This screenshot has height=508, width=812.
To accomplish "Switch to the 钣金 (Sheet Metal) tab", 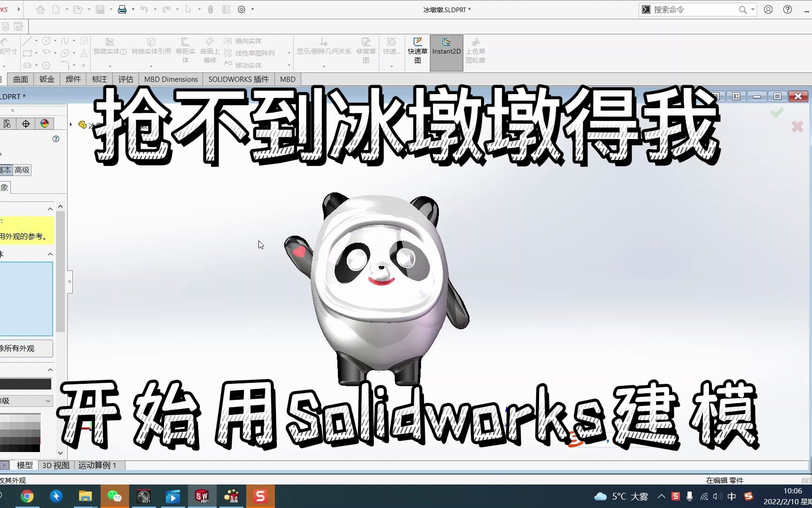I will 47,79.
